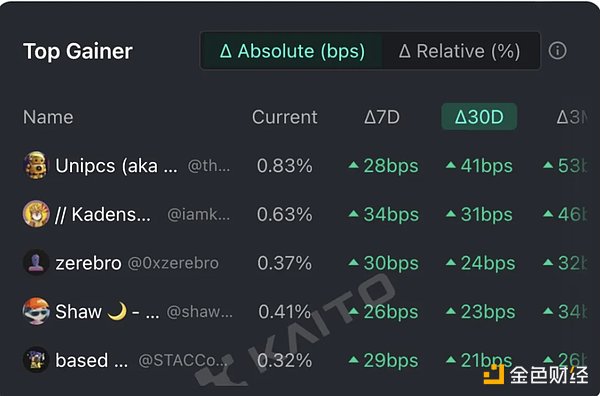Screen dimensions: 600x396
Task: Open zerebro purple avatar
Action: pyautogui.click(x=36, y=262)
